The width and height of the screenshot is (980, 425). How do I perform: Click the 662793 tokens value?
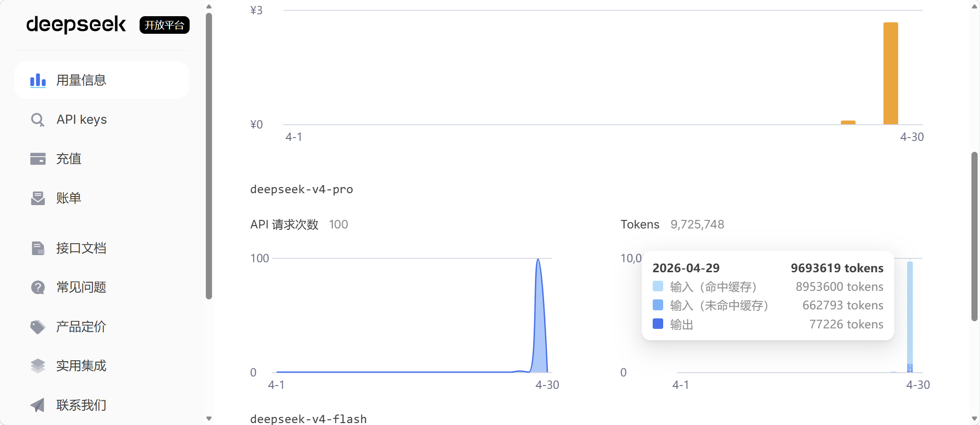(843, 305)
